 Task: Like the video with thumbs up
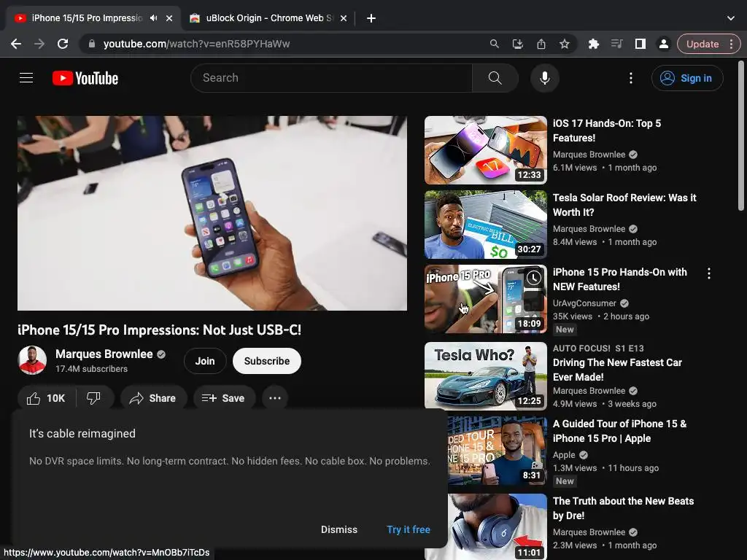tap(46, 398)
